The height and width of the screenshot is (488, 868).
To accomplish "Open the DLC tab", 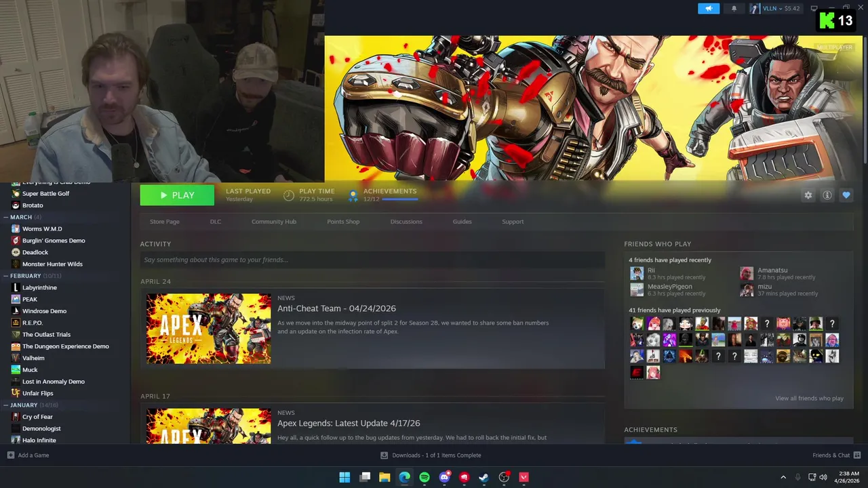I will coord(216,222).
